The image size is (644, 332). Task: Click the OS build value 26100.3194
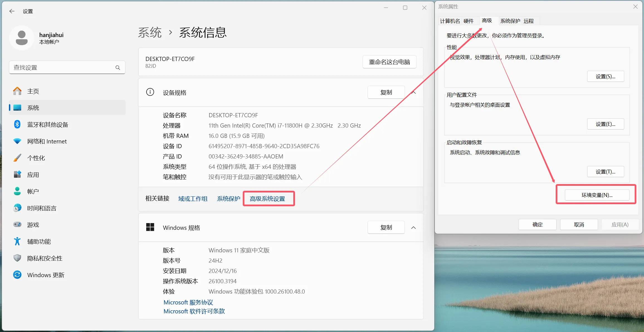pos(223,281)
